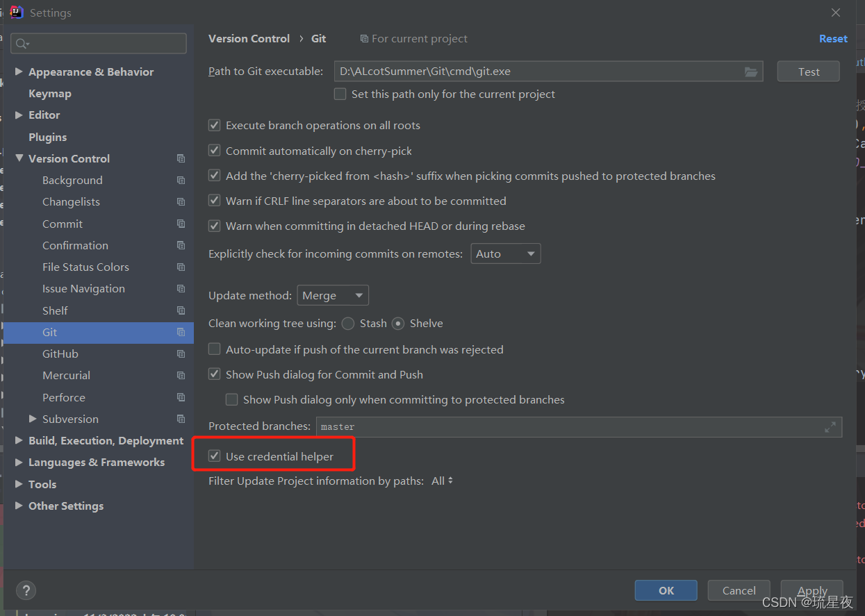Click the OK button
The image size is (865, 616).
point(666,590)
